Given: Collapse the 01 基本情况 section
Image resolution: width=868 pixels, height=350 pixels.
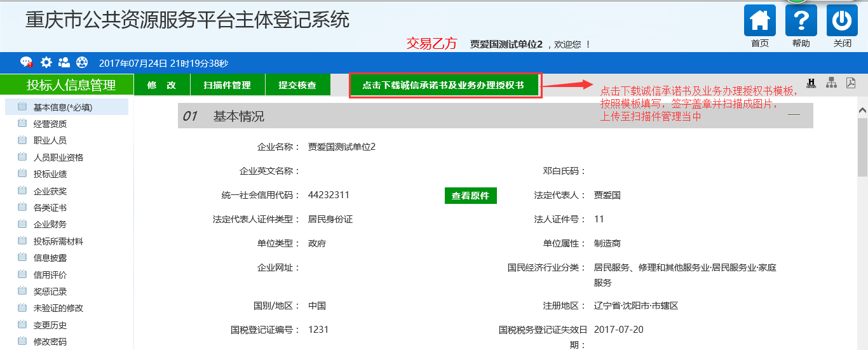Looking at the screenshot, I should coord(794,116).
